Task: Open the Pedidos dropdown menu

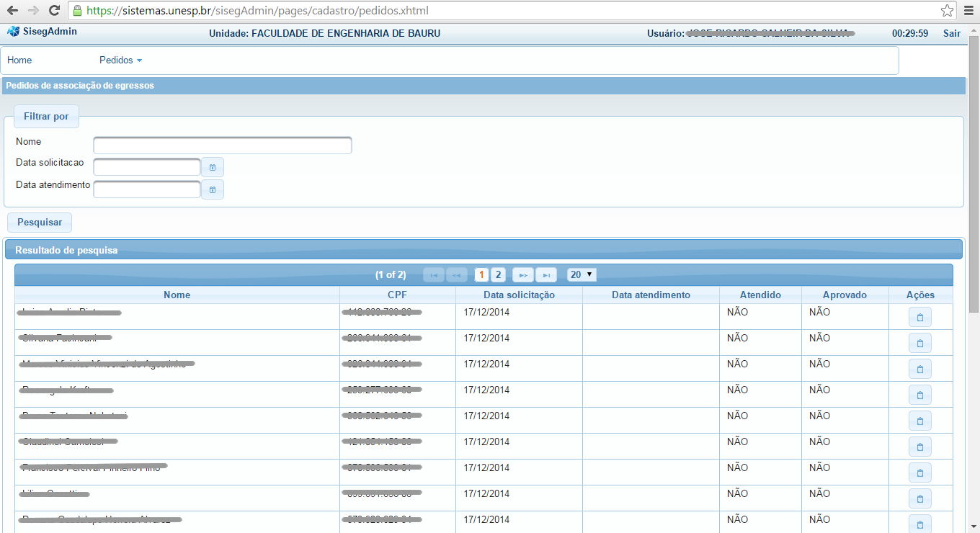Action: pos(120,61)
